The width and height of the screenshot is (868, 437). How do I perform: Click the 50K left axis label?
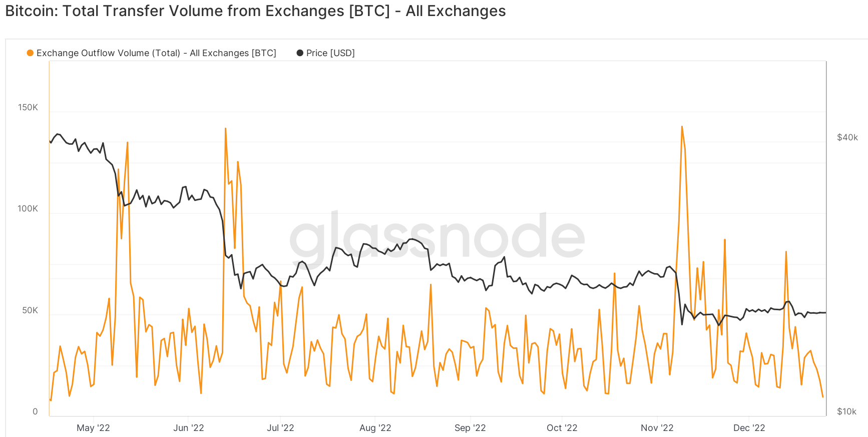[30, 311]
